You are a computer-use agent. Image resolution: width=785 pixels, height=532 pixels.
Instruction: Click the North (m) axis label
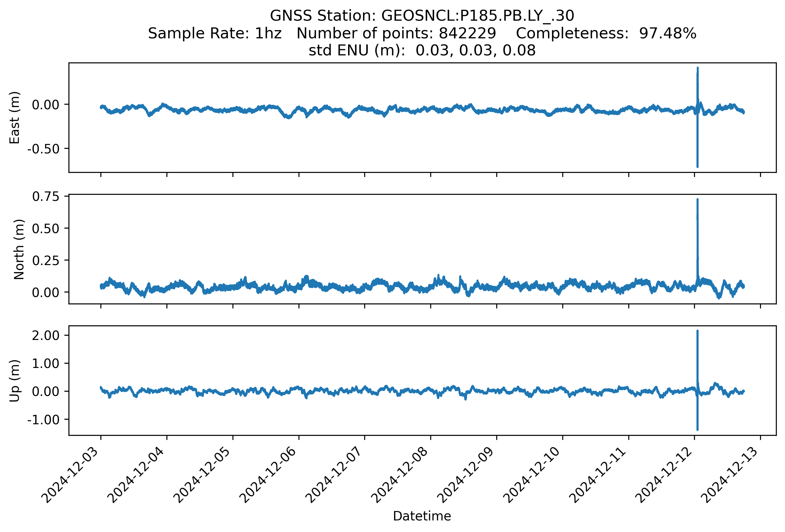19,249
